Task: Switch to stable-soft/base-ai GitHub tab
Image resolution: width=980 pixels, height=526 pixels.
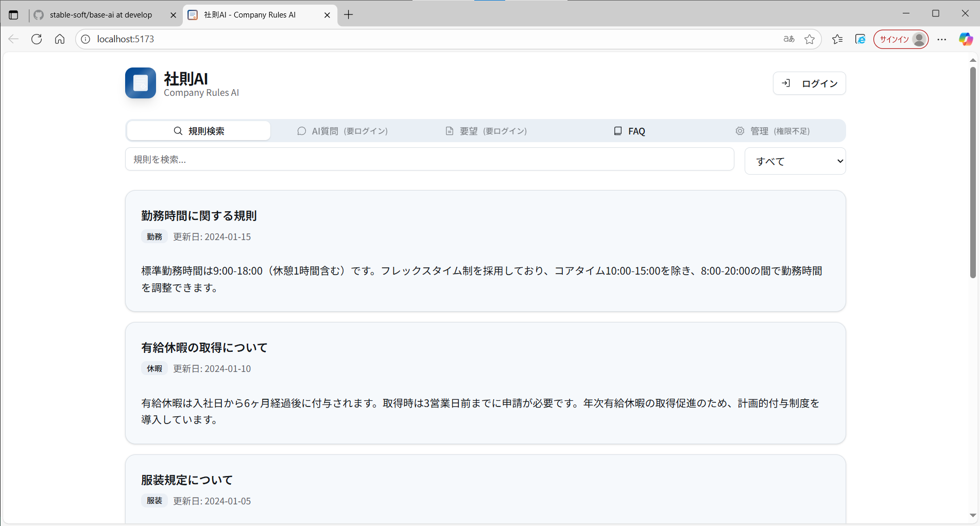Action: coord(101,15)
